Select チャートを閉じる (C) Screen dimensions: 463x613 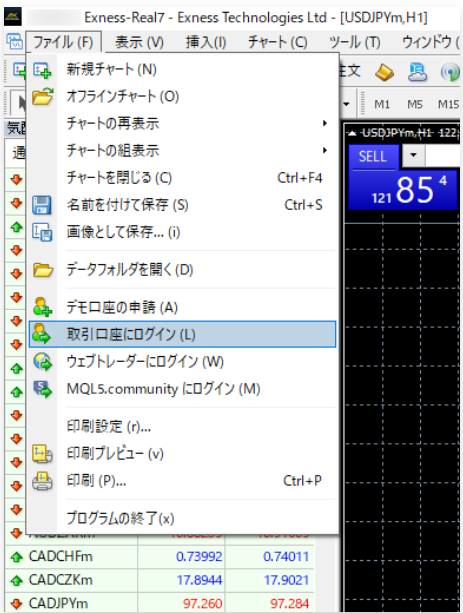(182, 178)
